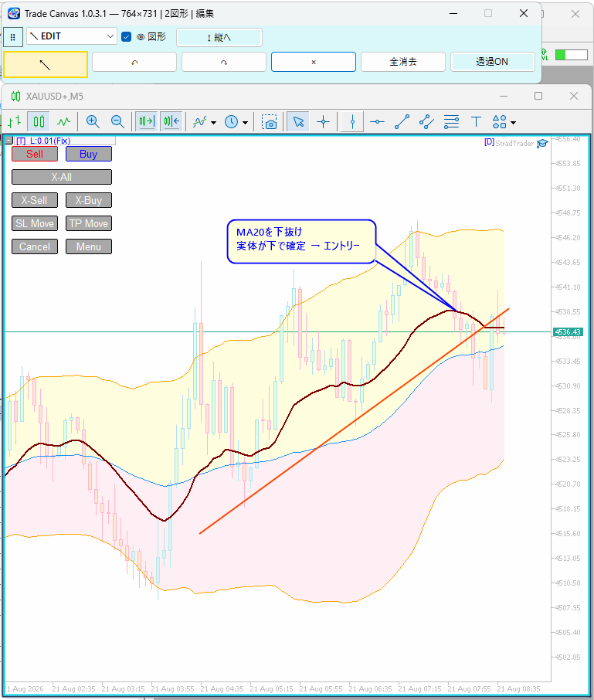Zoom out of the chart
This screenshot has height=700, width=594.
[x=117, y=121]
